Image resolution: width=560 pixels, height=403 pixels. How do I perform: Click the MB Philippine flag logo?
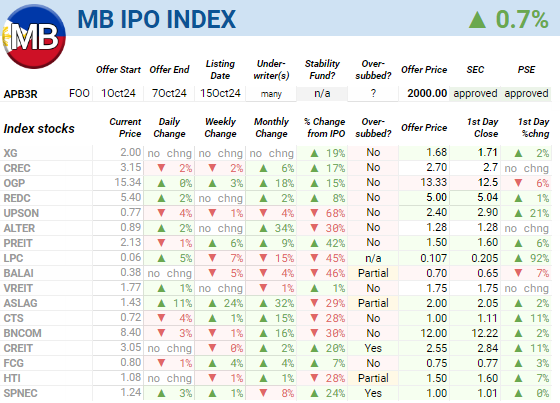point(34,36)
